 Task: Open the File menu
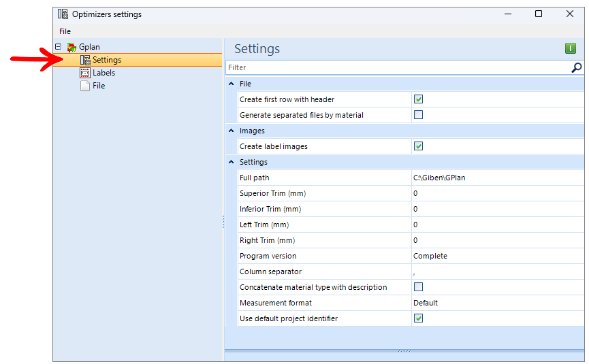65,31
